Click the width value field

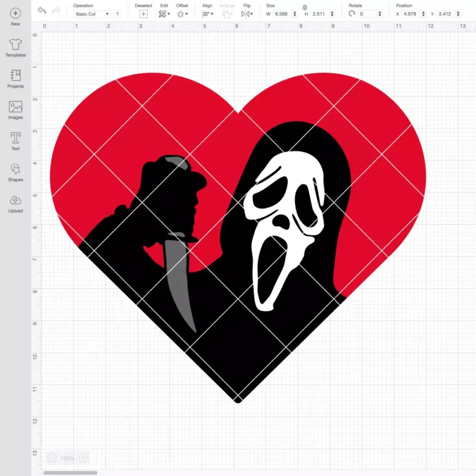[x=282, y=14]
